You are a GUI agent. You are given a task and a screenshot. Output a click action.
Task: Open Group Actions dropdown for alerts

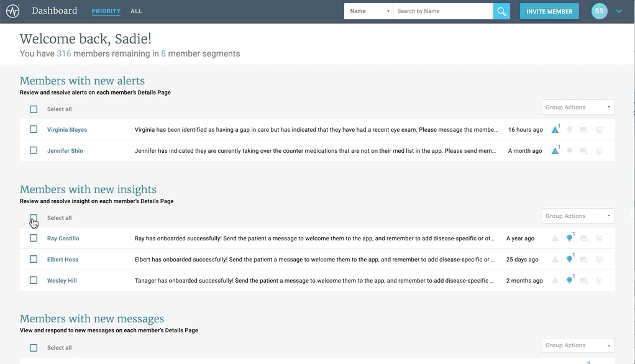tap(578, 107)
